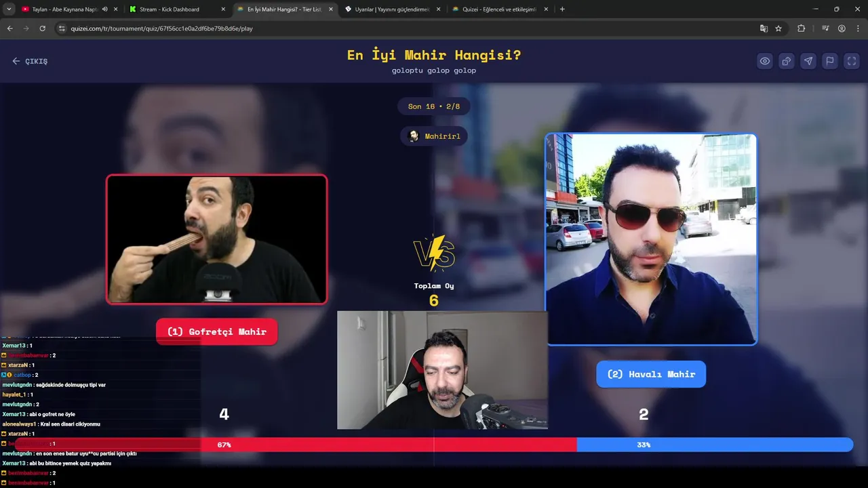
Task: Close the Quizei - Eğlenceli tab
Action: [x=546, y=9]
